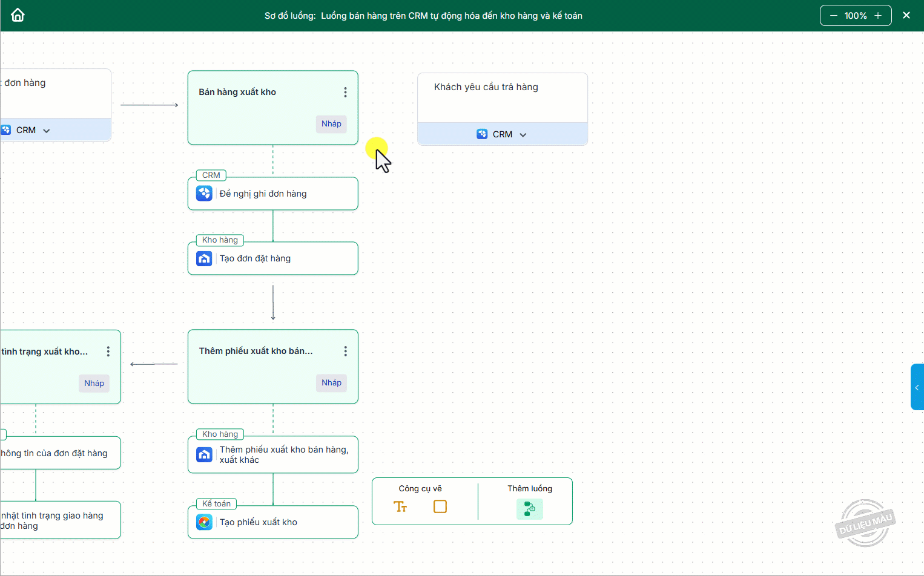Image resolution: width=924 pixels, height=576 pixels.
Task: Open options menu on tình trạng xuất kho card
Action: [x=108, y=352]
